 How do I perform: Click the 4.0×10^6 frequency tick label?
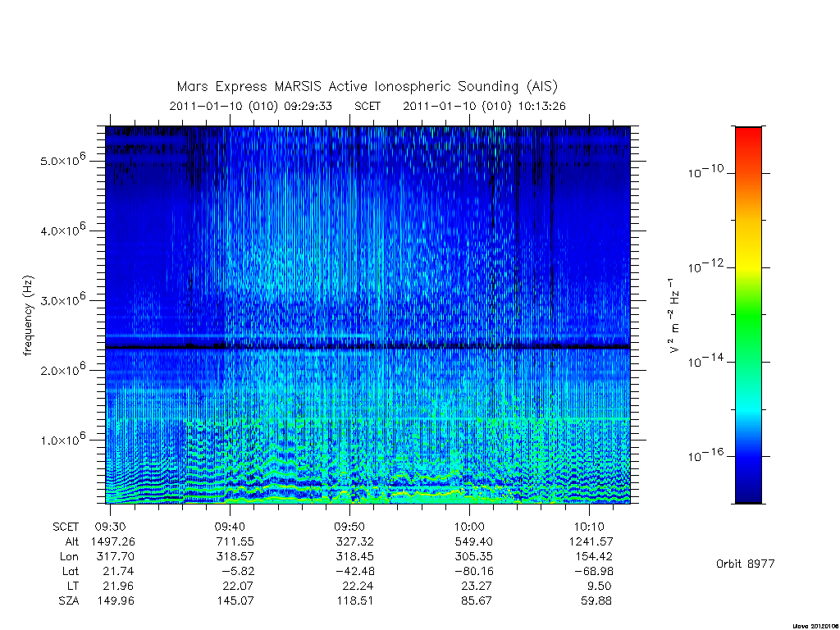click(x=62, y=230)
